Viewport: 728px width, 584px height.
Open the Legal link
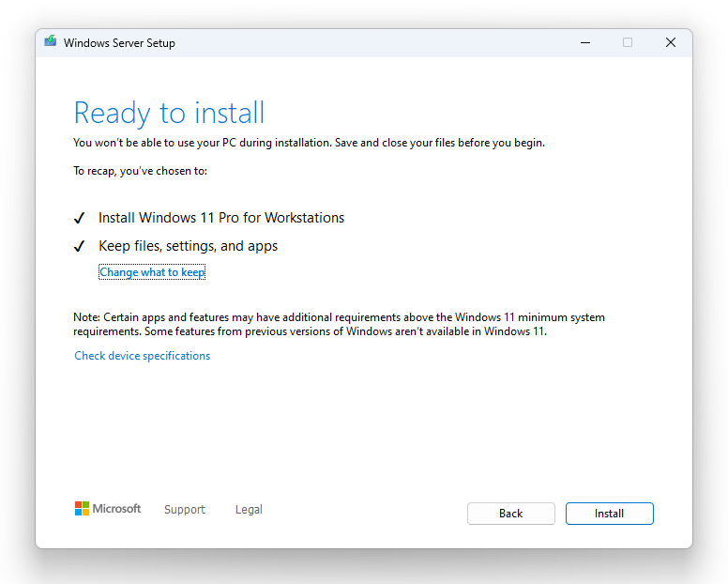coord(249,509)
